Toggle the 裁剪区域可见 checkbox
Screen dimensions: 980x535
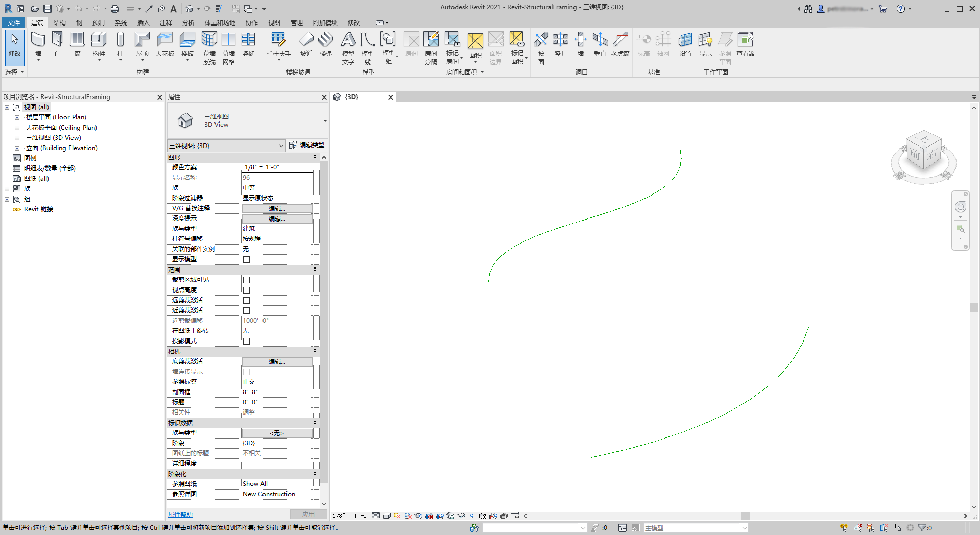(246, 280)
